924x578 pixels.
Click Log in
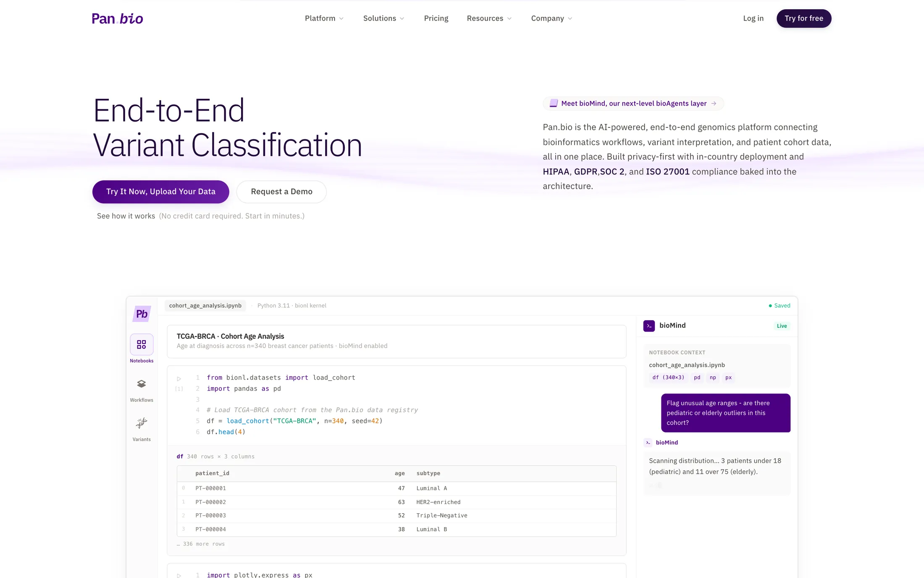[753, 18]
